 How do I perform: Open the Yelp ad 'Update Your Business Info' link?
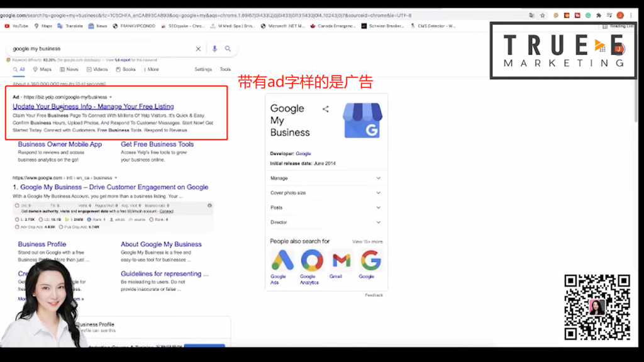93,106
